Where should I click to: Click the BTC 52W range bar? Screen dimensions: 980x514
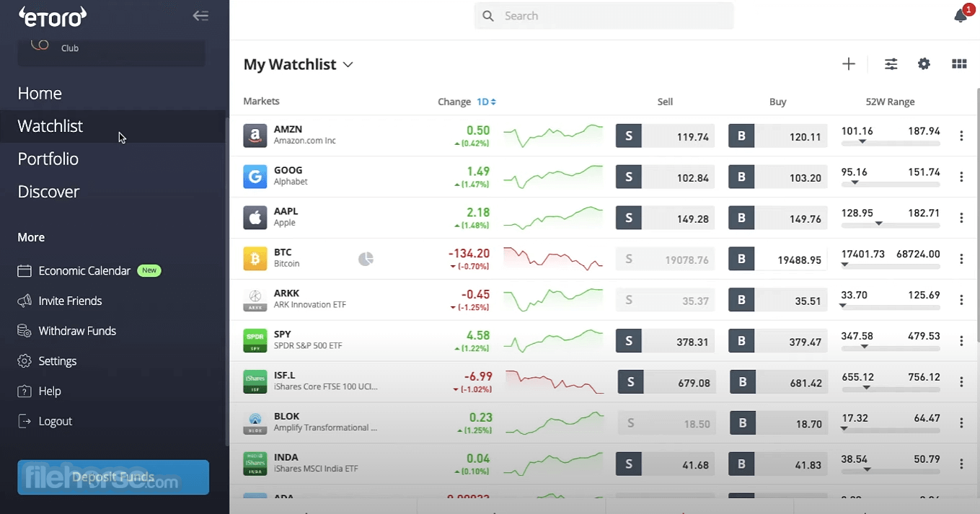[891, 267]
